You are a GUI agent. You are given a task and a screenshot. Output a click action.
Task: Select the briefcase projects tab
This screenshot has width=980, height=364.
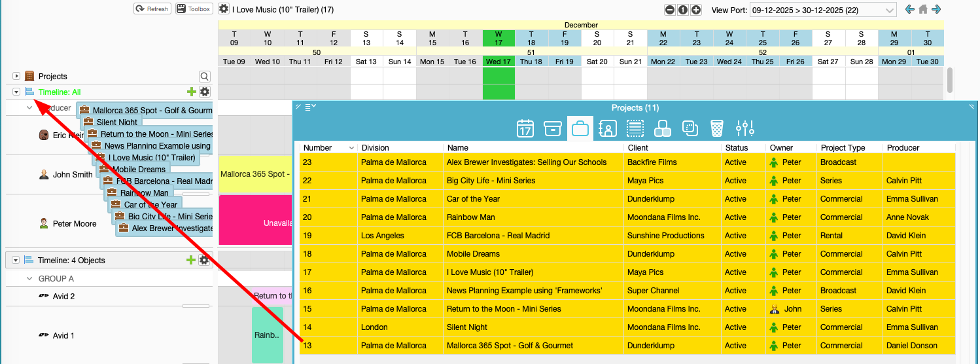pos(580,128)
